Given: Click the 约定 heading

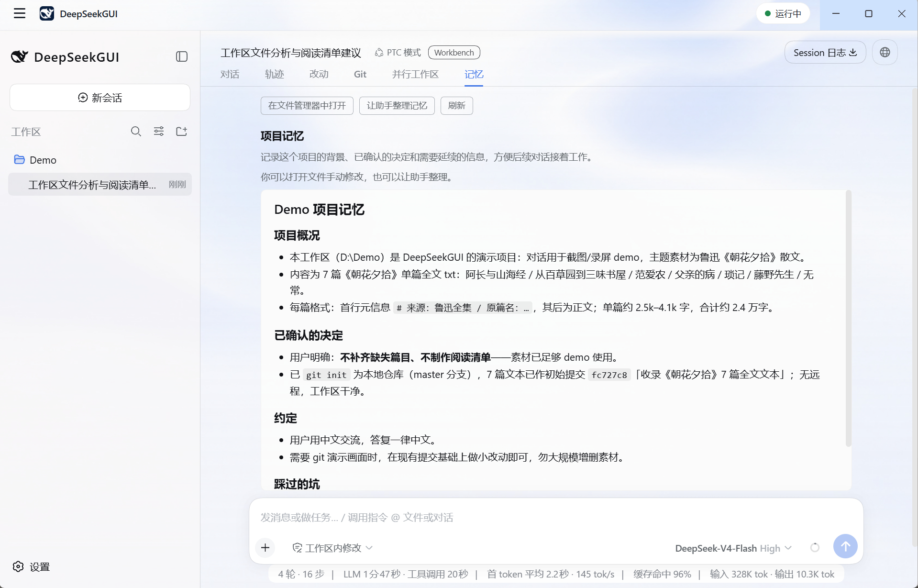Looking at the screenshot, I should coord(286,418).
